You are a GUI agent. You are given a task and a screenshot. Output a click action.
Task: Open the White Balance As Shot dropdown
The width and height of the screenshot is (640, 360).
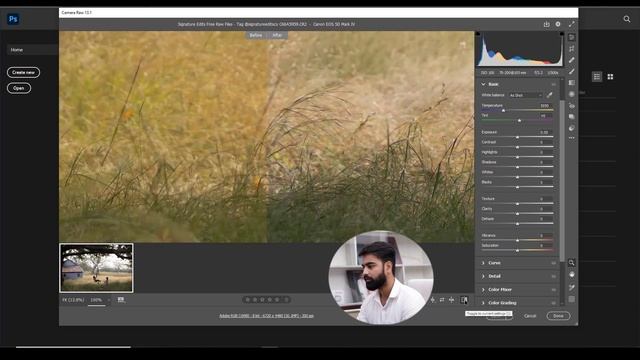point(525,95)
